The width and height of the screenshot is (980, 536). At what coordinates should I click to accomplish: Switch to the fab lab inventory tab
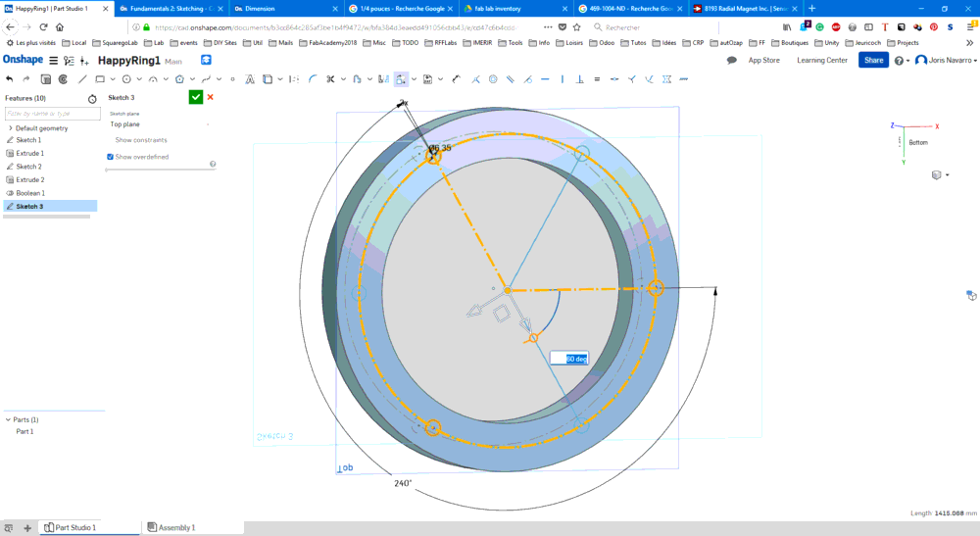pyautogui.click(x=515, y=9)
